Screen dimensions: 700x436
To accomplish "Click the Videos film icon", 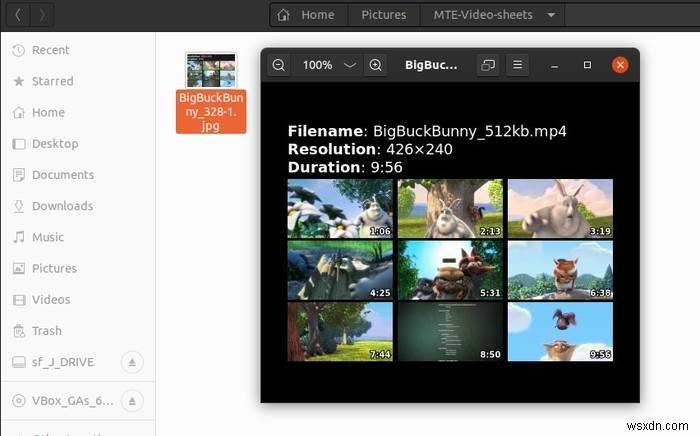I will (x=19, y=300).
